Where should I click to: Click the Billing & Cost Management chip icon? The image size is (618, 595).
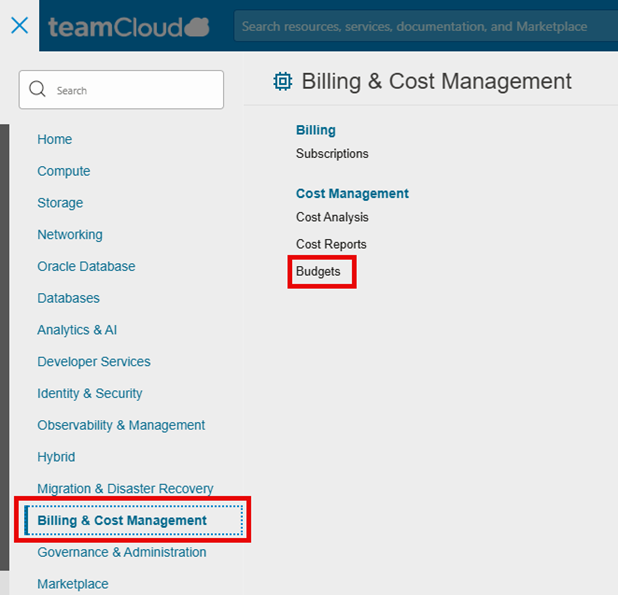[283, 82]
